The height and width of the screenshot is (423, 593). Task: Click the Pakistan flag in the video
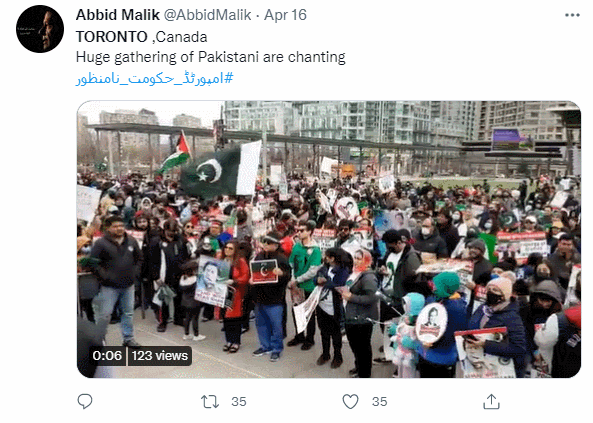(221, 170)
